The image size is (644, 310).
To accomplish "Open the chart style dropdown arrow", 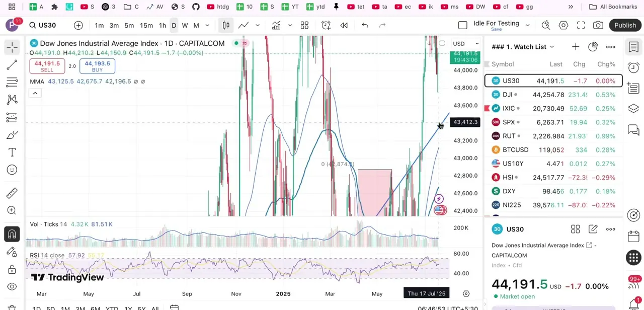I will [258, 25].
